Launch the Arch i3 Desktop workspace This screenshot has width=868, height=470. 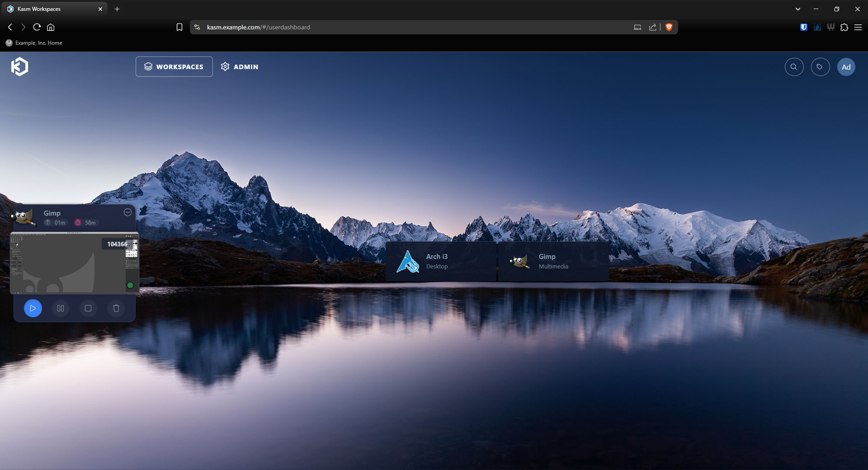tap(441, 262)
